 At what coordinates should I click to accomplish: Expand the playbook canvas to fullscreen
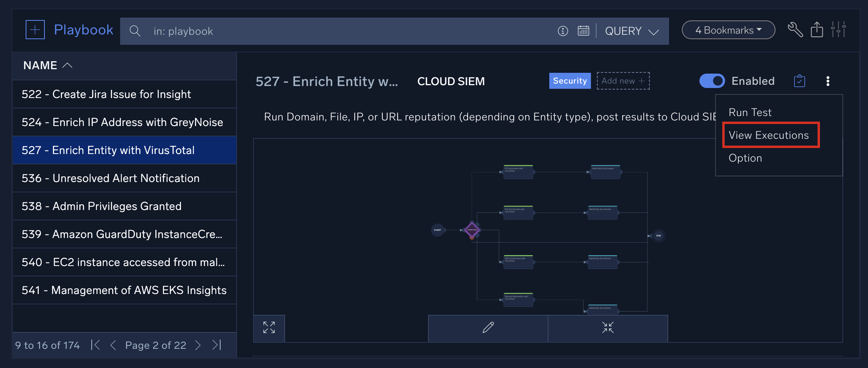(269, 328)
